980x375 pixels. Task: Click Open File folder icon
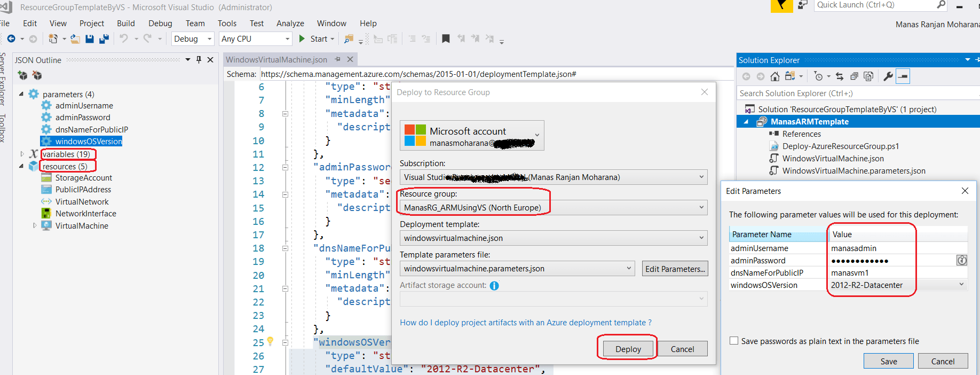click(75, 38)
